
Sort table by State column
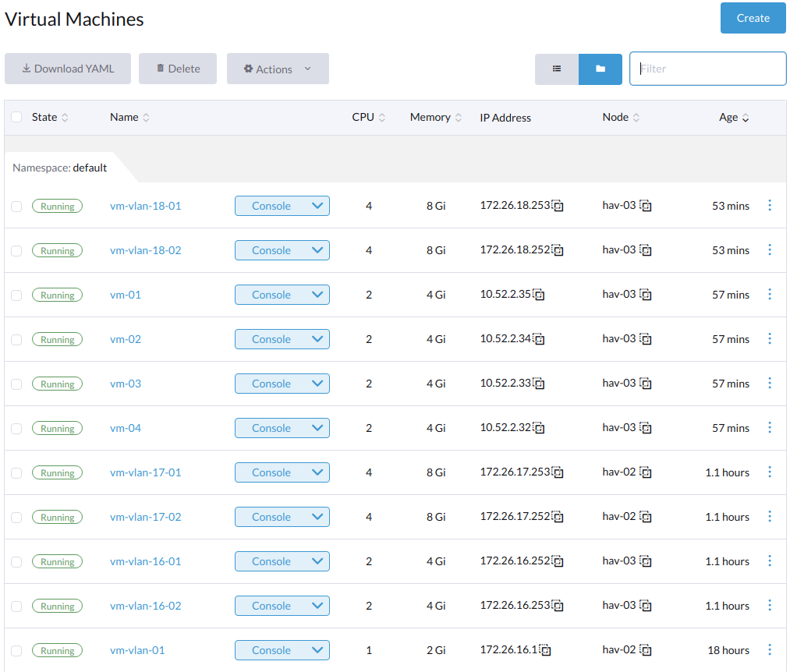tap(49, 118)
